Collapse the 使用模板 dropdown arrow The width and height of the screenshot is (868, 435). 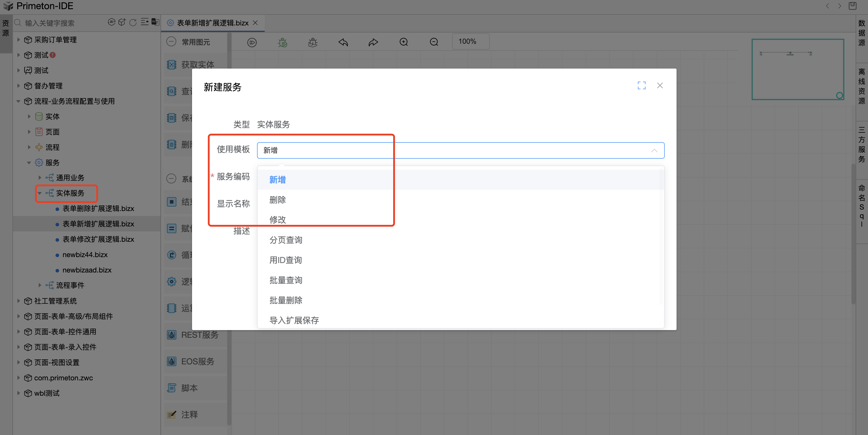pos(654,151)
